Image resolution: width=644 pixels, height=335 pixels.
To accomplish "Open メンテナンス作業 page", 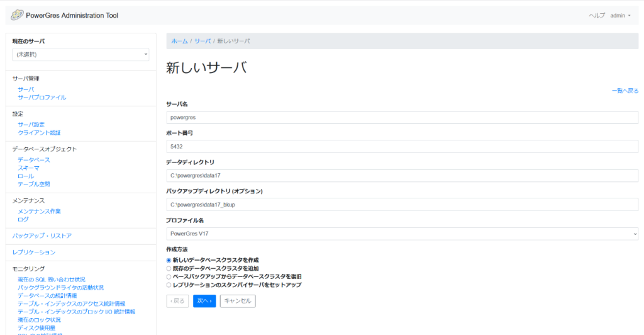I will [39, 212].
